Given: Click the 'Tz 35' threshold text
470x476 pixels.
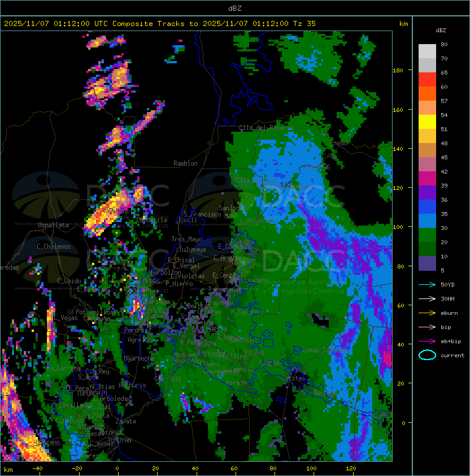Looking at the screenshot, I should click(304, 24).
